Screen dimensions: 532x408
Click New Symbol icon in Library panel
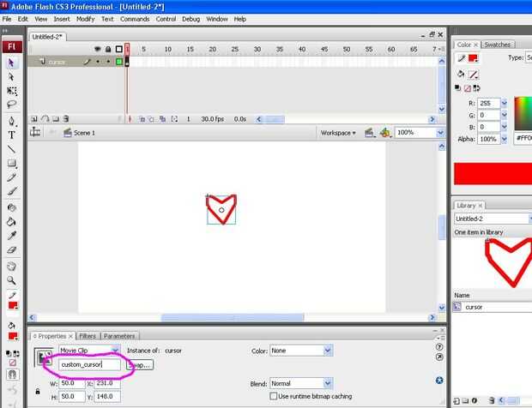click(456, 401)
